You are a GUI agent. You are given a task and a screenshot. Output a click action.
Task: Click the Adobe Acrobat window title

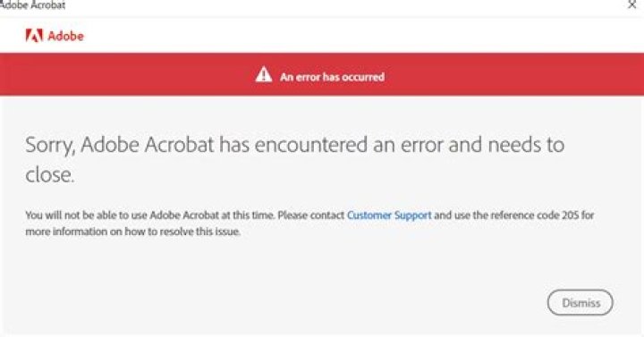pos(32,5)
